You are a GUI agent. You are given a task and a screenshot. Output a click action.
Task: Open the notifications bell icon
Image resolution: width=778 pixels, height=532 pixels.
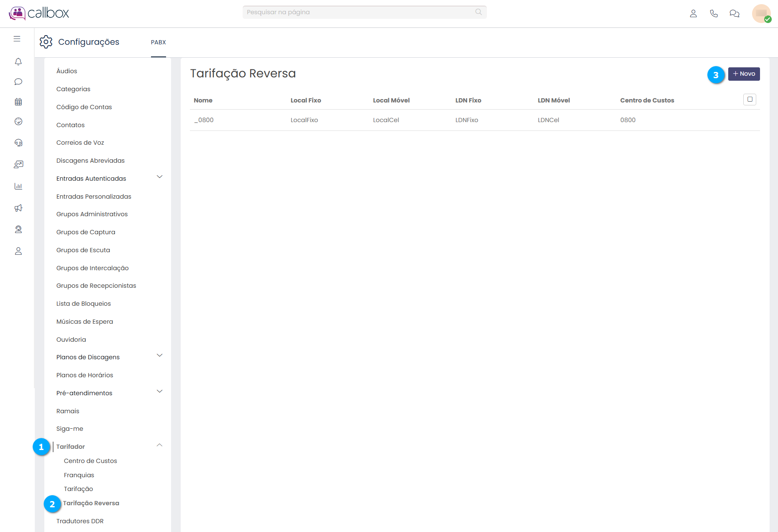(18, 62)
